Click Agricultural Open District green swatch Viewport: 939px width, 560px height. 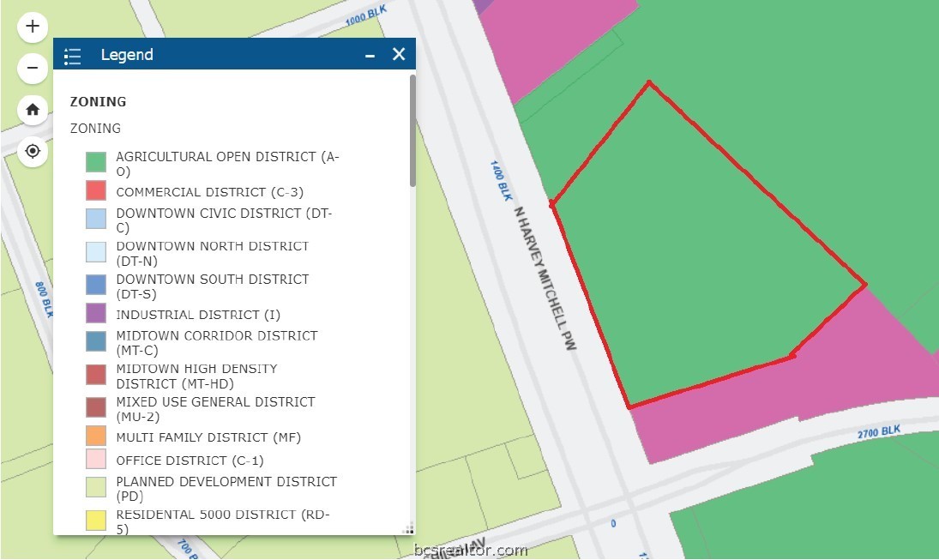click(x=96, y=162)
